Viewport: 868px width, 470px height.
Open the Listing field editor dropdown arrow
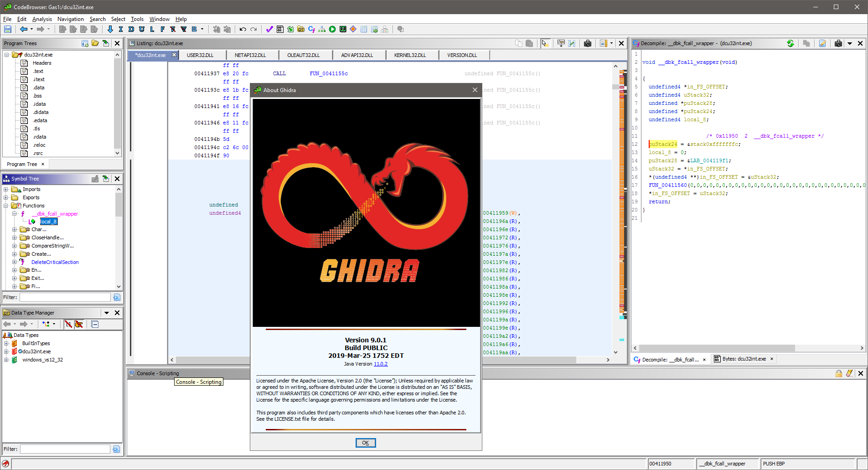pos(611,43)
